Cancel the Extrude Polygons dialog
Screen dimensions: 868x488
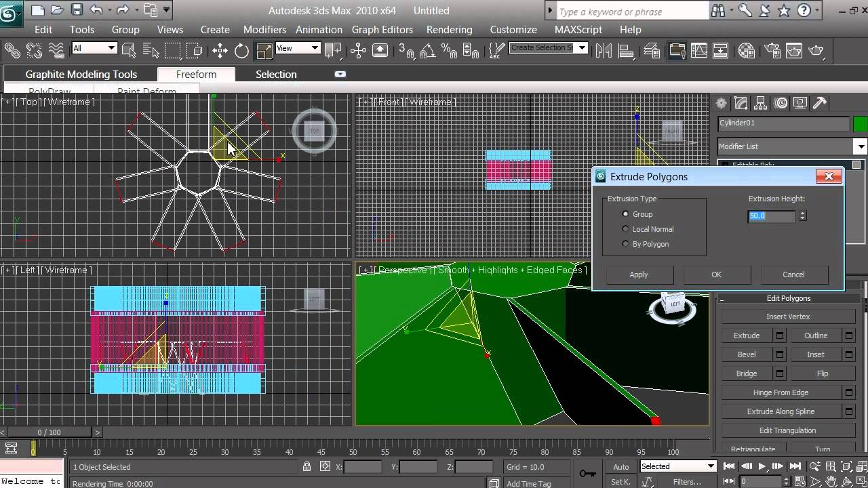[793, 274]
